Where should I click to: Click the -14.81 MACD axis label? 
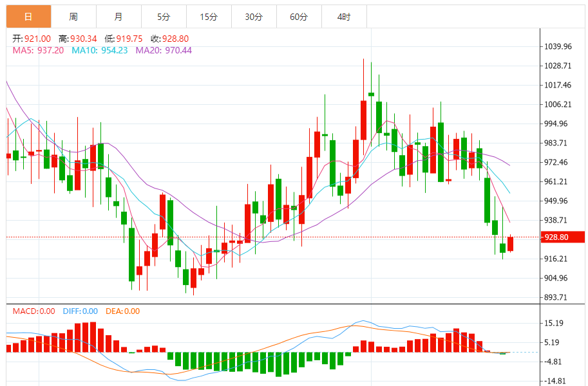[555, 381]
